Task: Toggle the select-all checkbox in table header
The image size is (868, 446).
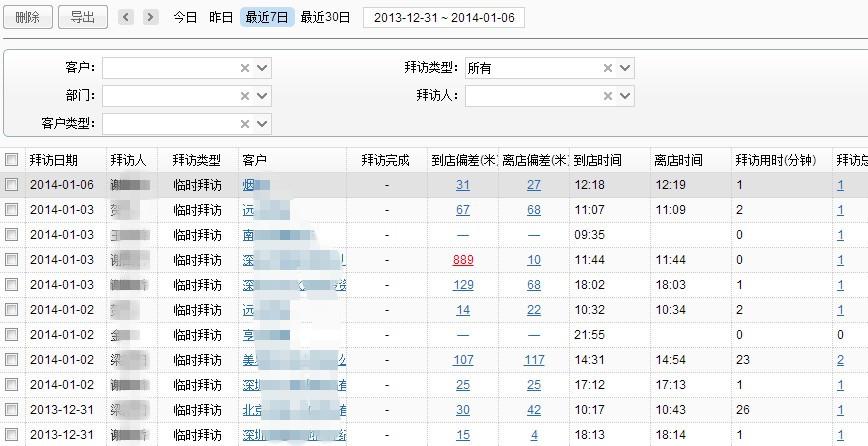Action: pyautogui.click(x=11, y=160)
